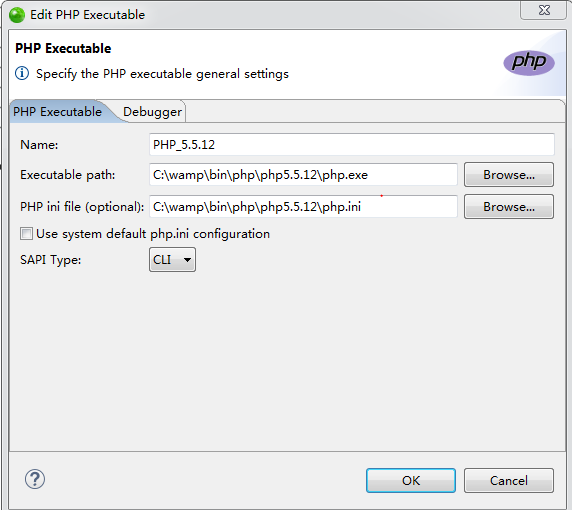Click the SAPI Type label
The width and height of the screenshot is (572, 510).
(51, 260)
